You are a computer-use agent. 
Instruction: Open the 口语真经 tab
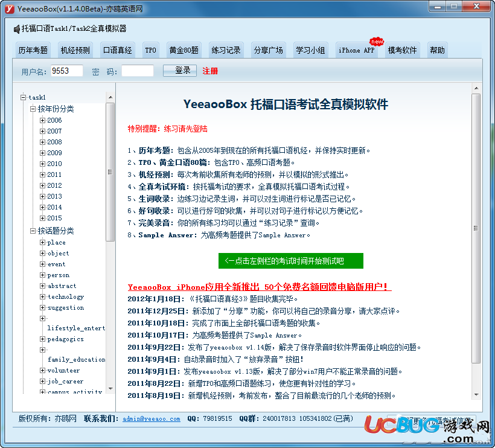pyautogui.click(x=118, y=50)
